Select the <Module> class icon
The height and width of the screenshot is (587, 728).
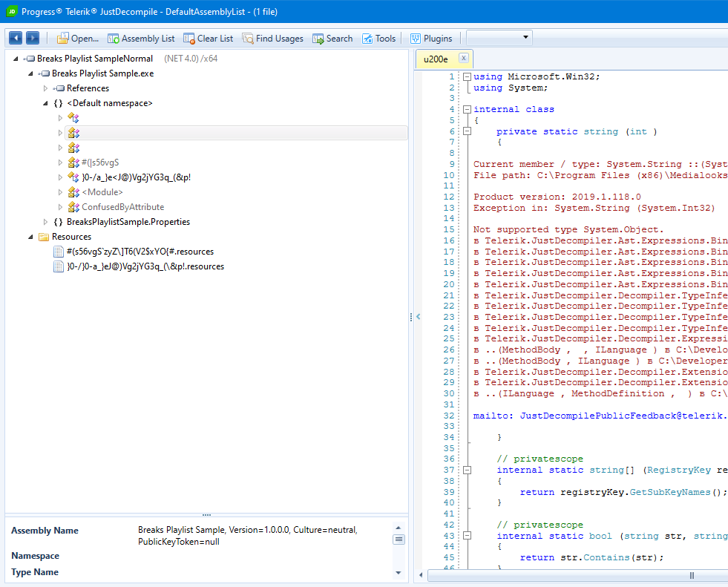click(73, 192)
